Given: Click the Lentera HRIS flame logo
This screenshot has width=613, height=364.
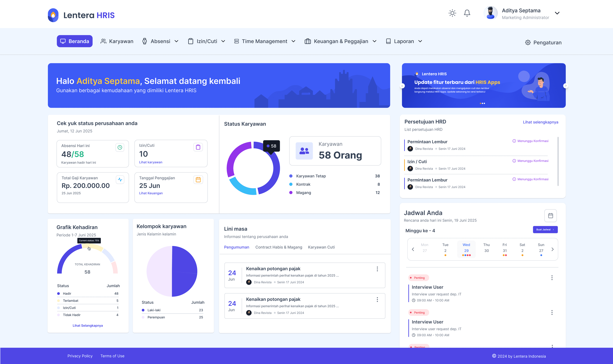Looking at the screenshot, I should tap(53, 15).
